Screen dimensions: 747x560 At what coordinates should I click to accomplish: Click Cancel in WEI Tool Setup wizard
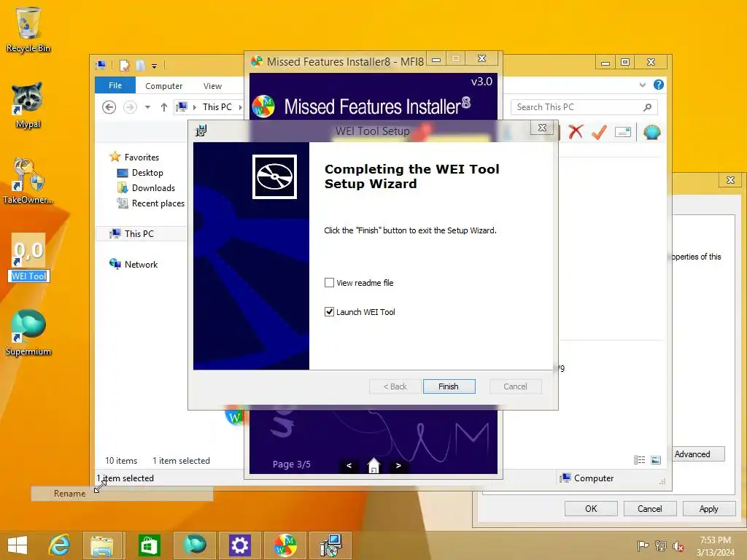[x=515, y=386]
